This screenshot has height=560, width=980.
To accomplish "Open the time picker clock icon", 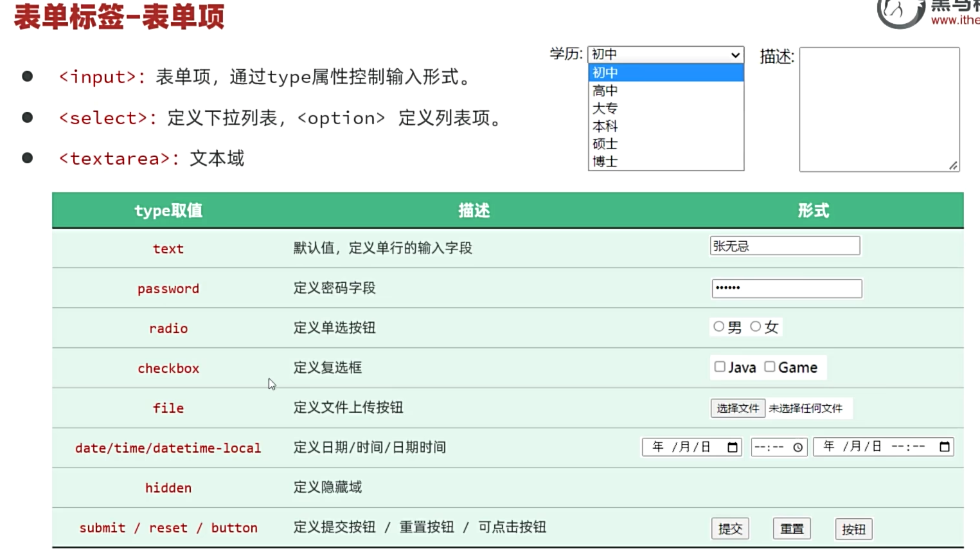I will click(797, 447).
